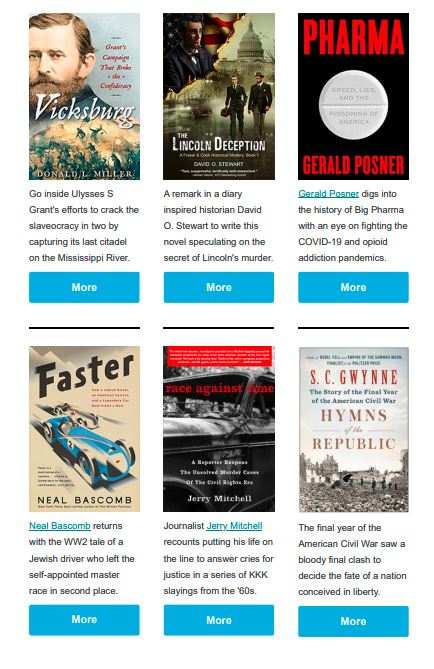The width and height of the screenshot is (434, 669).
Task: Click More button under Jerry Mitchell description
Action: [x=218, y=620]
